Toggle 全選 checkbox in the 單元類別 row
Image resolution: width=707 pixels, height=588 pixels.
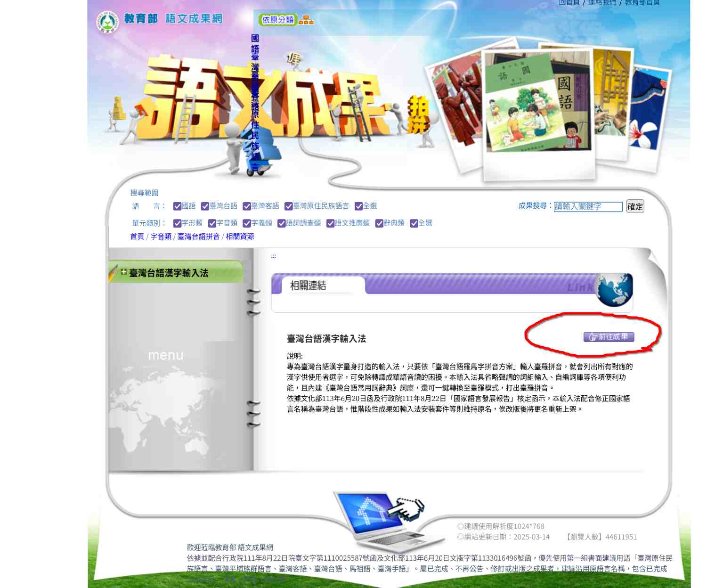414,223
